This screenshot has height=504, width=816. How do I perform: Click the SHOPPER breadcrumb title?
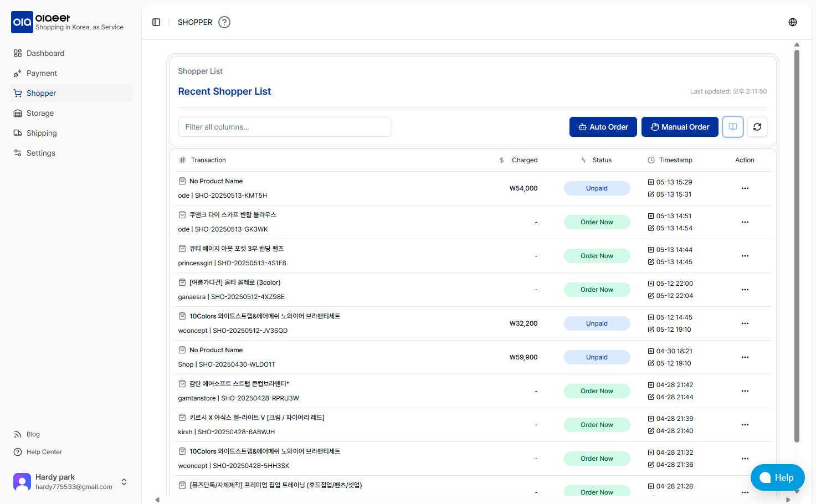point(195,22)
